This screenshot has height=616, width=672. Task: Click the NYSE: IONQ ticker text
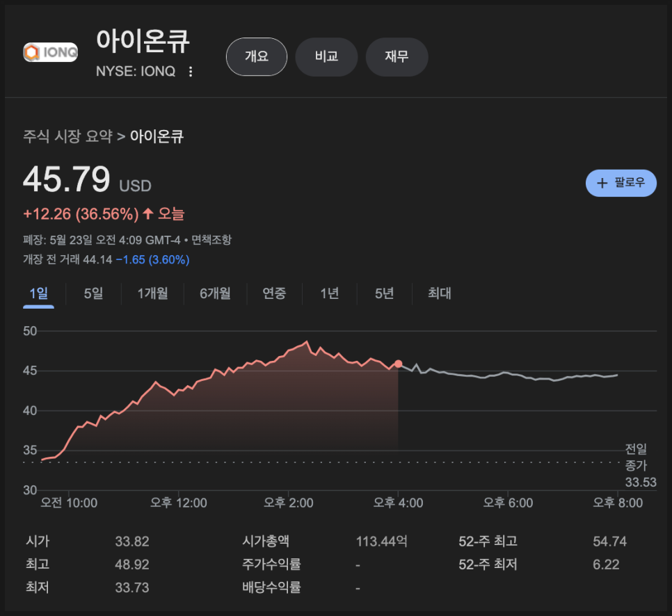pyautogui.click(x=136, y=71)
